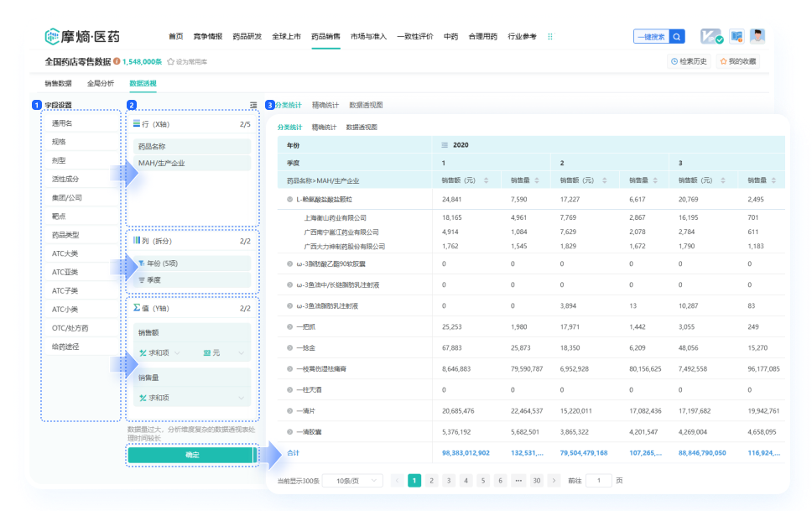Click the panel collapse icon above 行 (X轴)

tap(253, 105)
